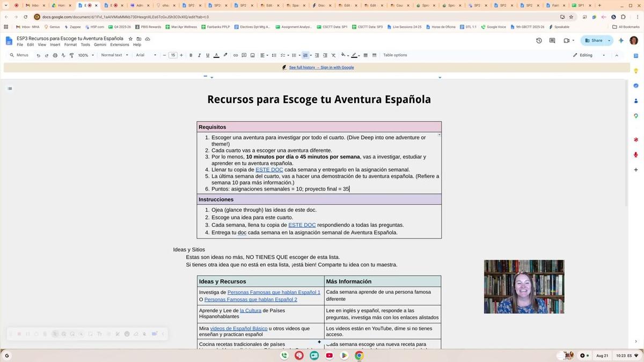Viewport: 644px width, 362px height.
Task: Open table border width icon
Action: click(x=365, y=55)
